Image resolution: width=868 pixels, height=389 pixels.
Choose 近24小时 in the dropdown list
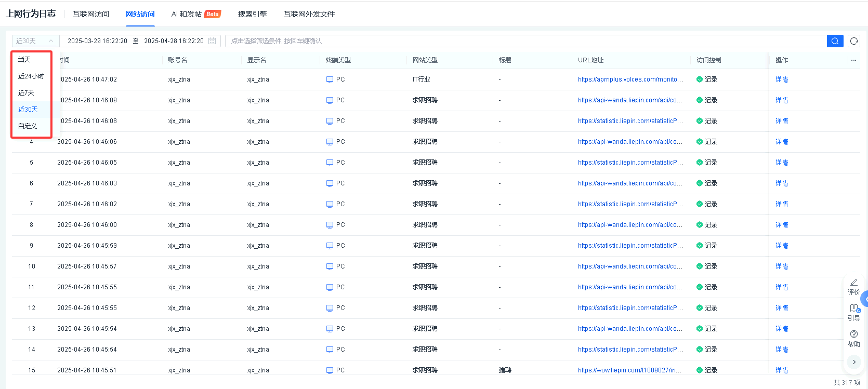(x=31, y=76)
